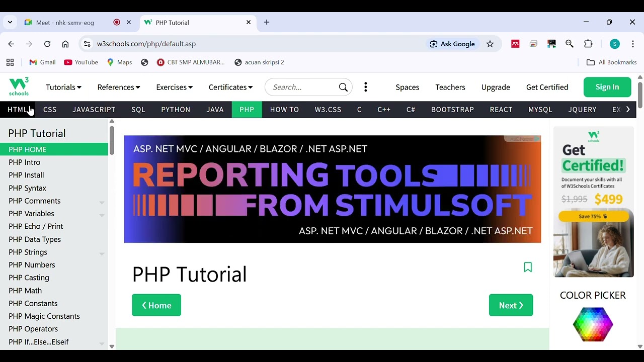This screenshot has width=644, height=362.
Task: Open the Gmail bookmark
Action: 42,62
